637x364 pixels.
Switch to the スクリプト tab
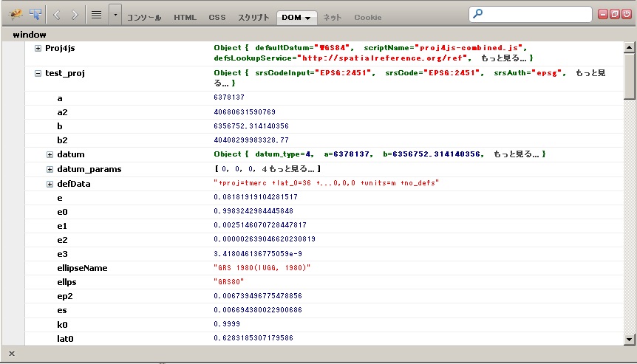click(253, 16)
